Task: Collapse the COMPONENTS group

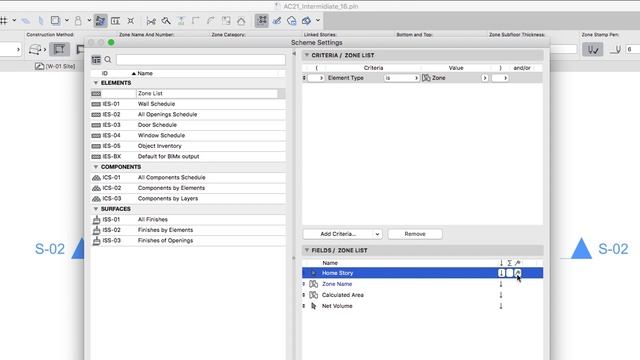Action: tap(96, 167)
